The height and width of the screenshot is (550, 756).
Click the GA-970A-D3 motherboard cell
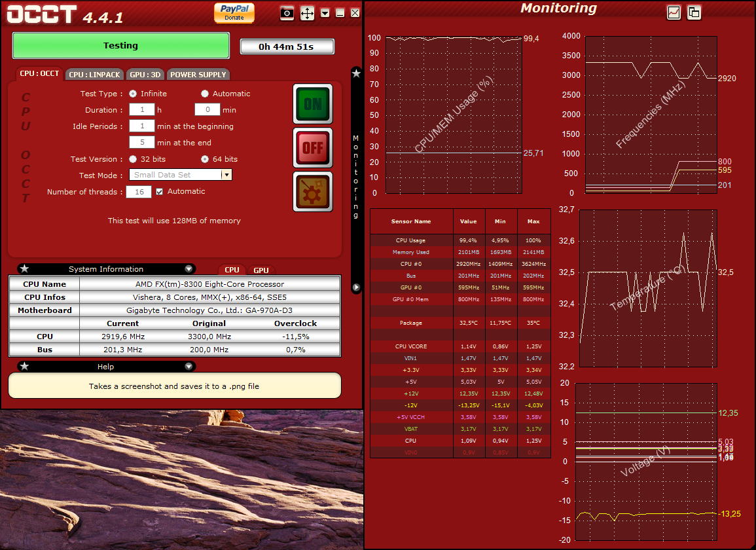pyautogui.click(x=209, y=310)
